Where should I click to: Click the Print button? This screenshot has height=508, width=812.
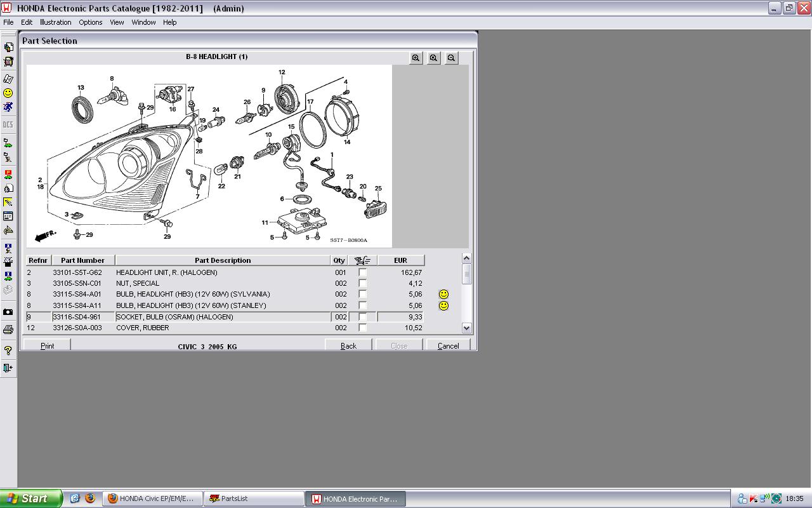click(47, 345)
